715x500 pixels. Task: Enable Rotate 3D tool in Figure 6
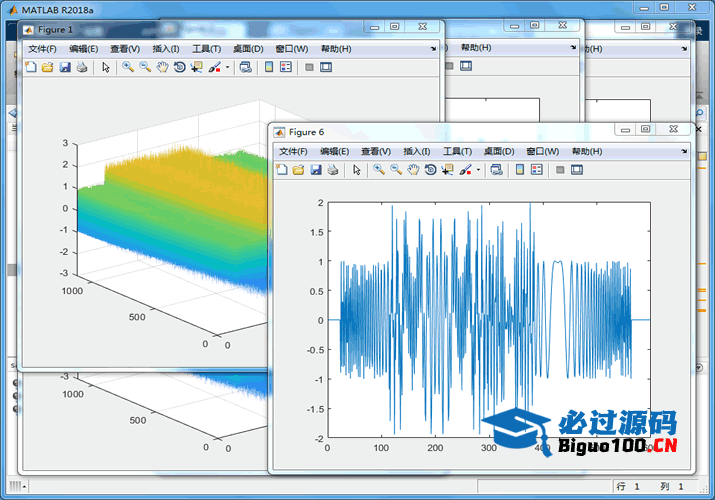430,170
